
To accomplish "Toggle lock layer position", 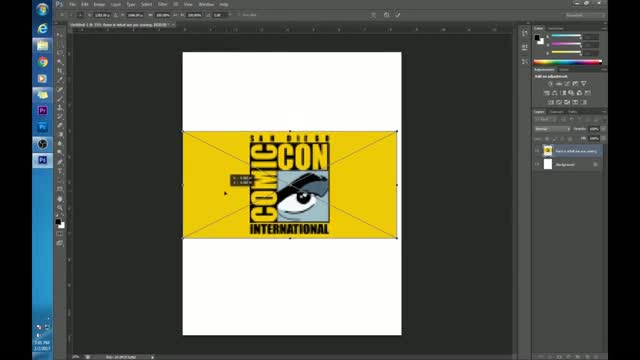I will click(562, 139).
